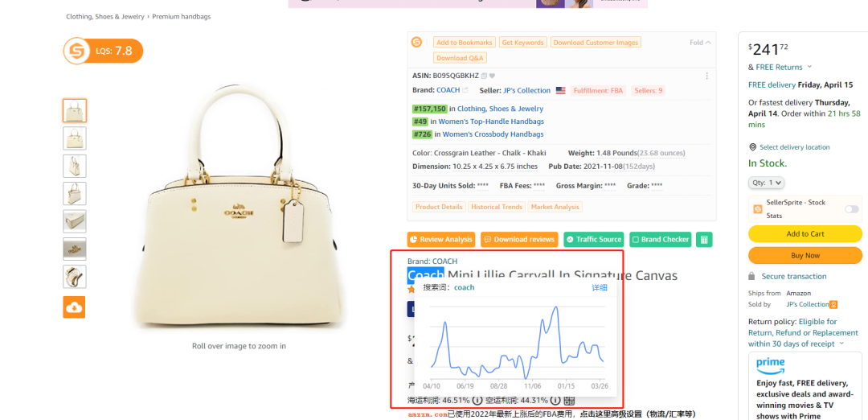
Task: Click the #157,150 rank badge
Action: pos(429,109)
